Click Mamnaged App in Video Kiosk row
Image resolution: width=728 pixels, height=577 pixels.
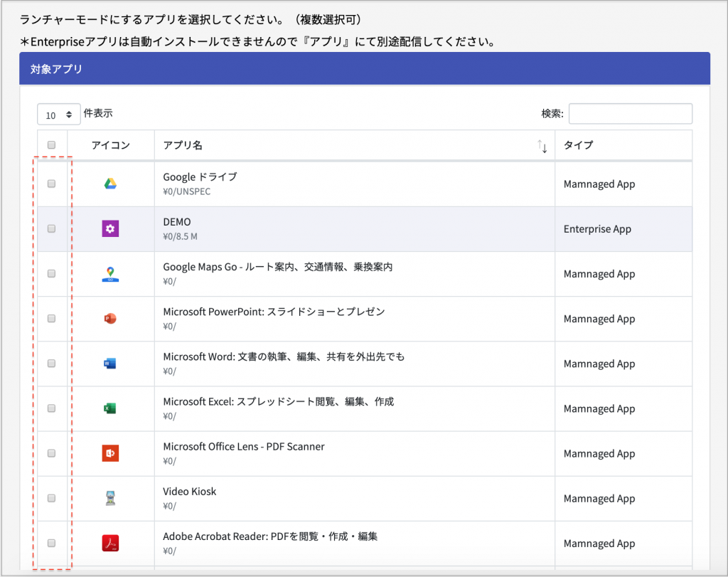pos(599,499)
